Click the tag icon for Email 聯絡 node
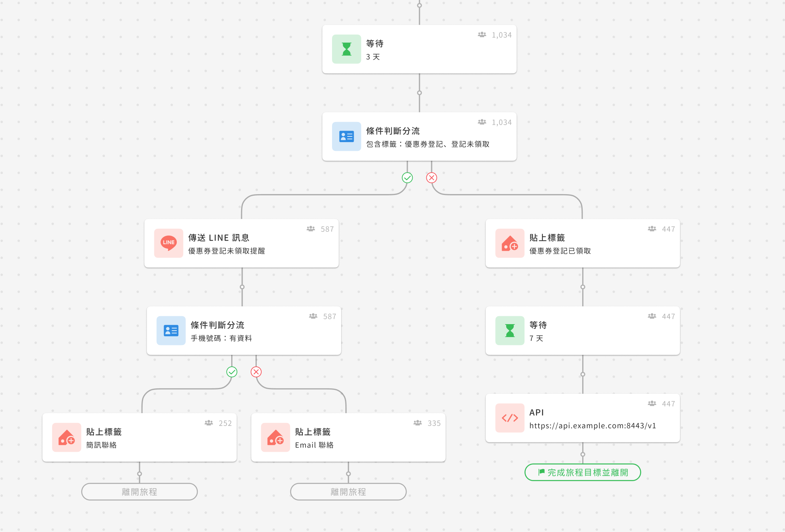The height and width of the screenshot is (532, 785). click(275, 437)
